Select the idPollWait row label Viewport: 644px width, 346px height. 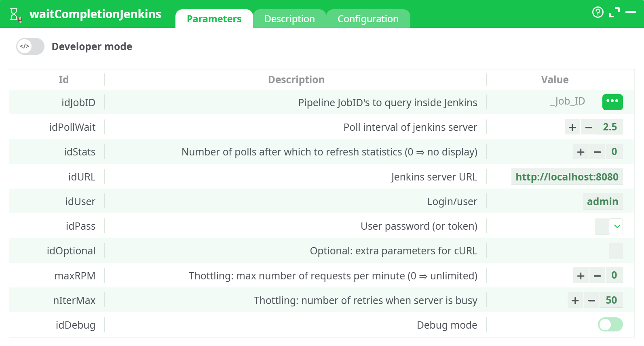click(x=72, y=127)
